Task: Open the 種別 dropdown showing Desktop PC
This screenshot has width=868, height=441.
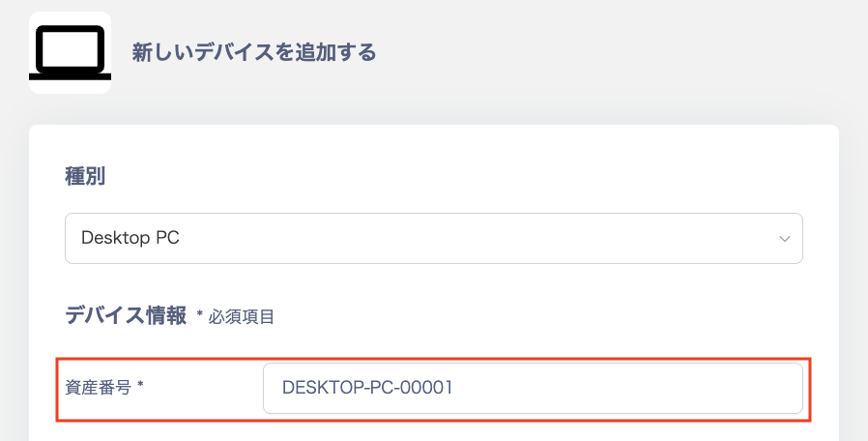Action: 433,238
